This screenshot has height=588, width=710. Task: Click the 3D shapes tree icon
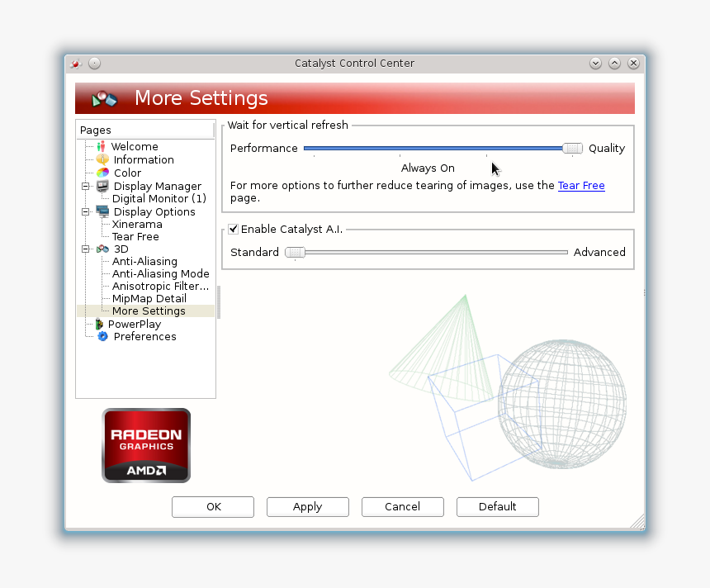pos(103,249)
